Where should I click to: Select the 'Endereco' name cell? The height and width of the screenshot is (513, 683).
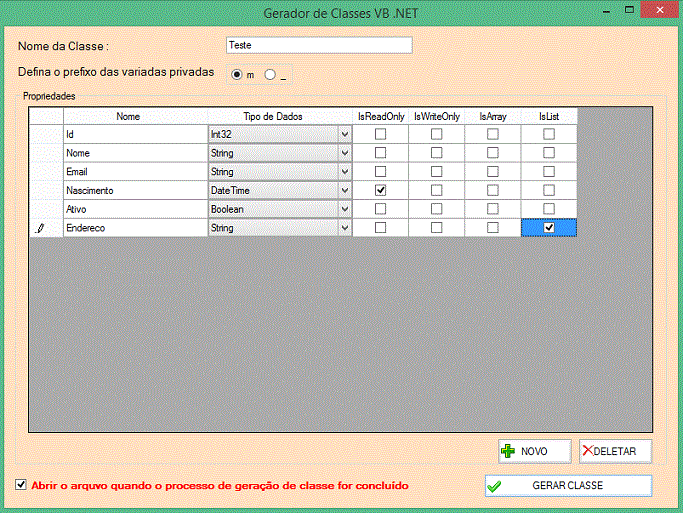pos(135,228)
